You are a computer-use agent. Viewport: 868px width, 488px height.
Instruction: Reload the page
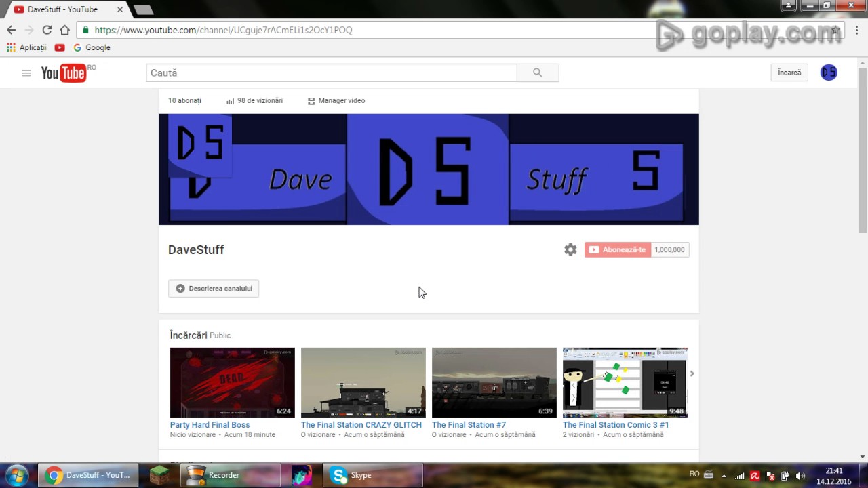tap(47, 30)
